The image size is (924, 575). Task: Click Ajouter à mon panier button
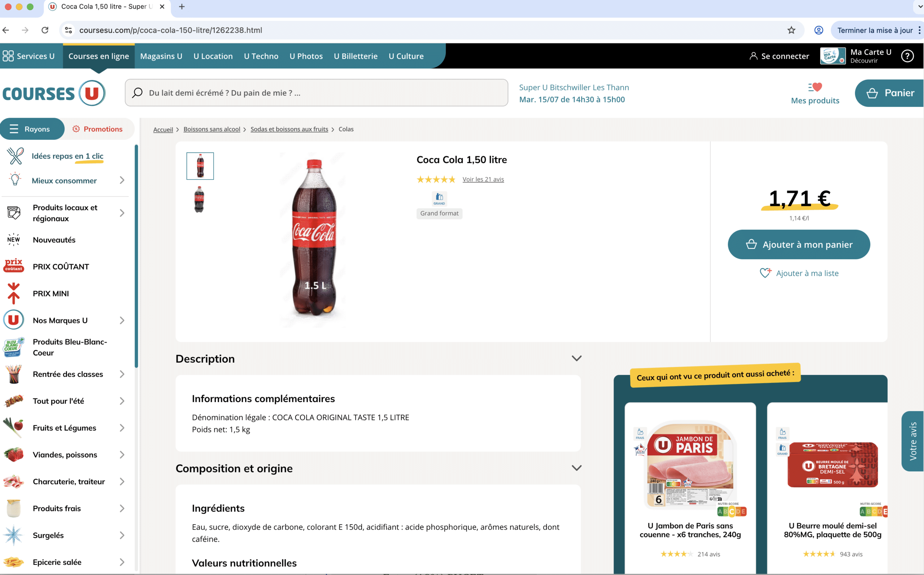[x=799, y=245]
